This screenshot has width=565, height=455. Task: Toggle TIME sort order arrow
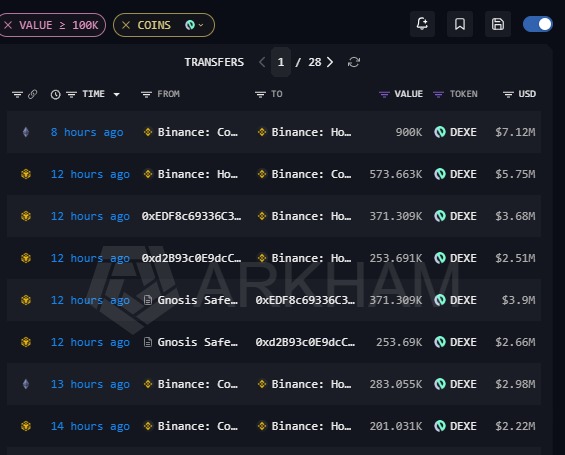(116, 94)
